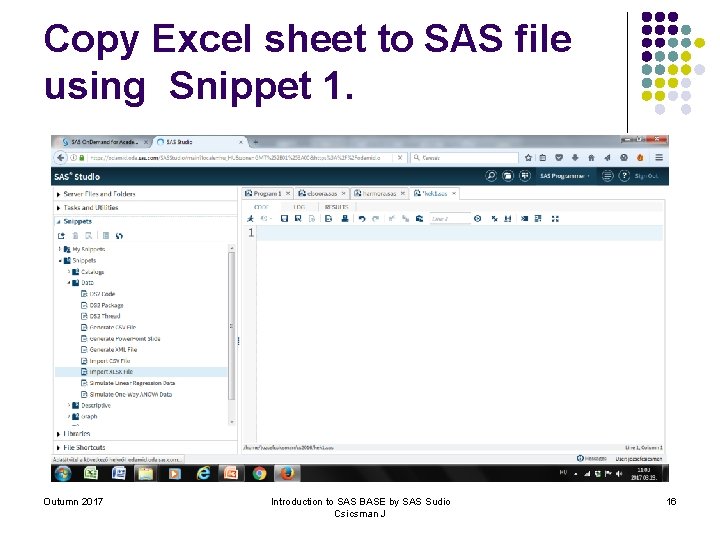The image size is (720, 540).
Task: Click volume icon in system tray
Action: (619, 473)
